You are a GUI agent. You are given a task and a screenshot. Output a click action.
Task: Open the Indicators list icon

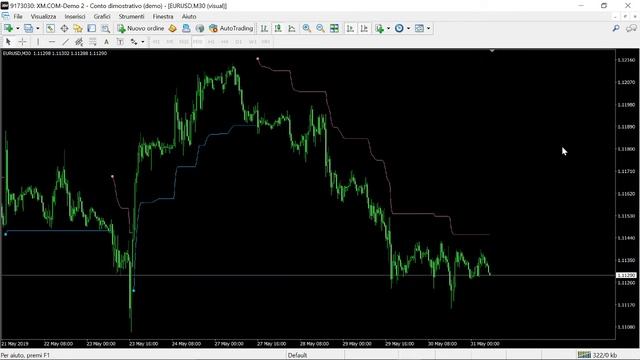pyautogui.click(x=380, y=28)
